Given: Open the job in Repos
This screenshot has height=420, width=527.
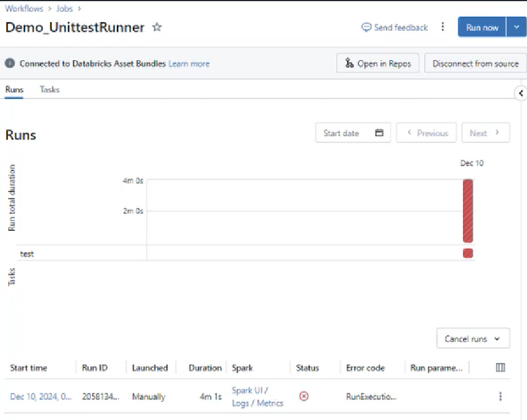Looking at the screenshot, I should point(378,63).
